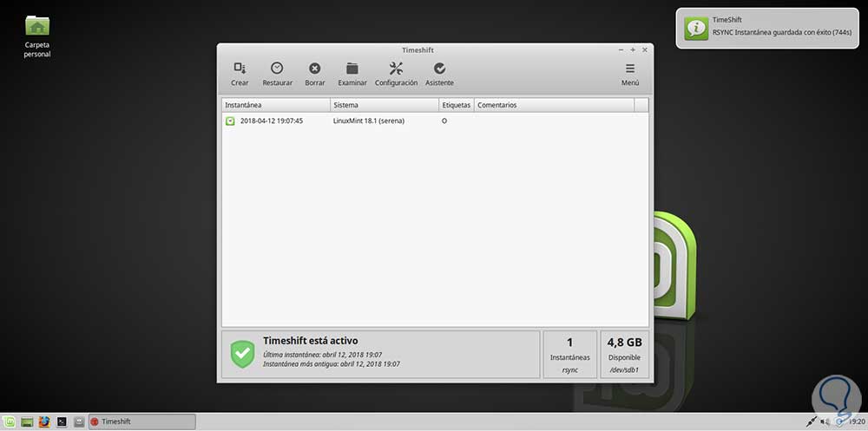Open Timeshift Configuración settings
868x431 pixels.
coord(396,74)
